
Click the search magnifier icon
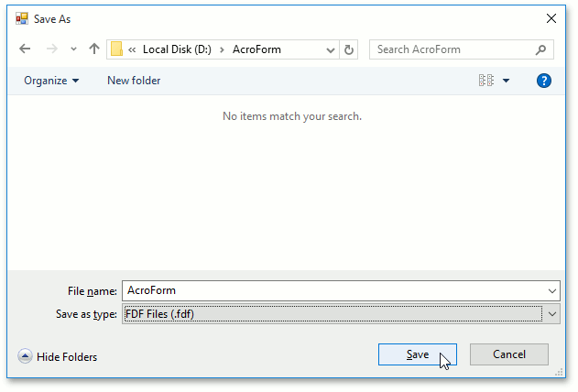pyautogui.click(x=541, y=49)
